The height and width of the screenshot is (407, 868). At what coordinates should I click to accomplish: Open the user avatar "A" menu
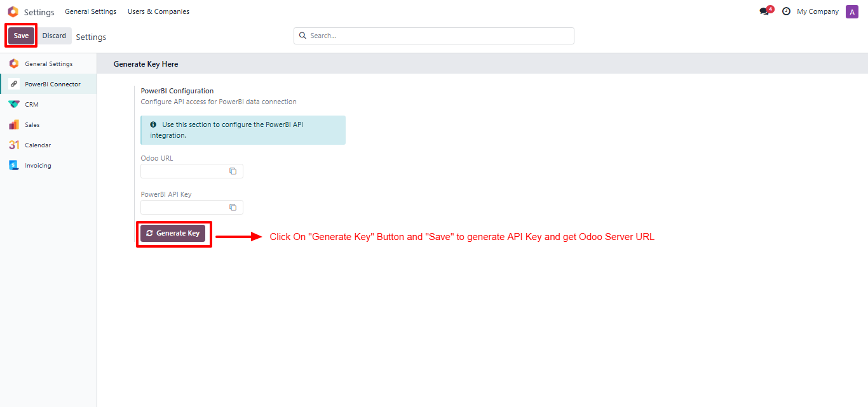[x=851, y=11]
